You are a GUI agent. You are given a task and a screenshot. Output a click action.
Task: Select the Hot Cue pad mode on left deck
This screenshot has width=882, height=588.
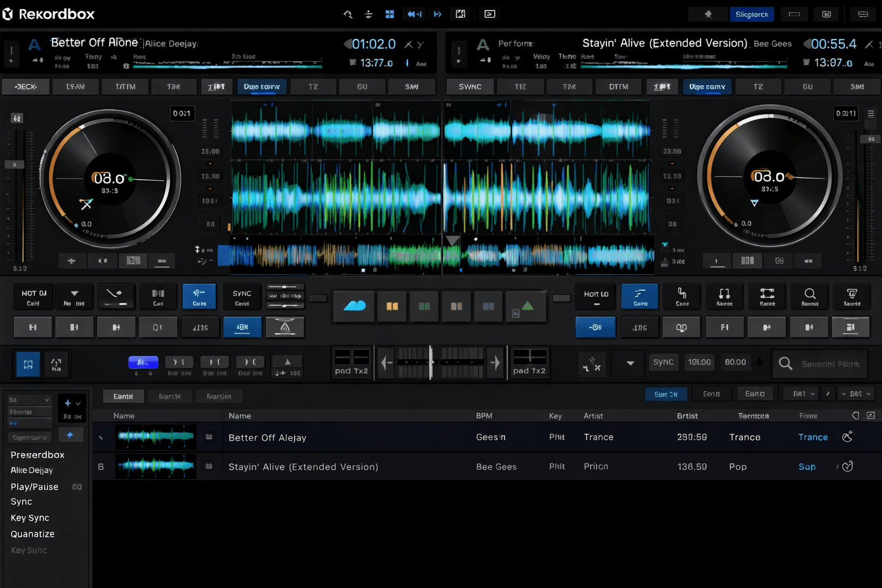click(33, 296)
